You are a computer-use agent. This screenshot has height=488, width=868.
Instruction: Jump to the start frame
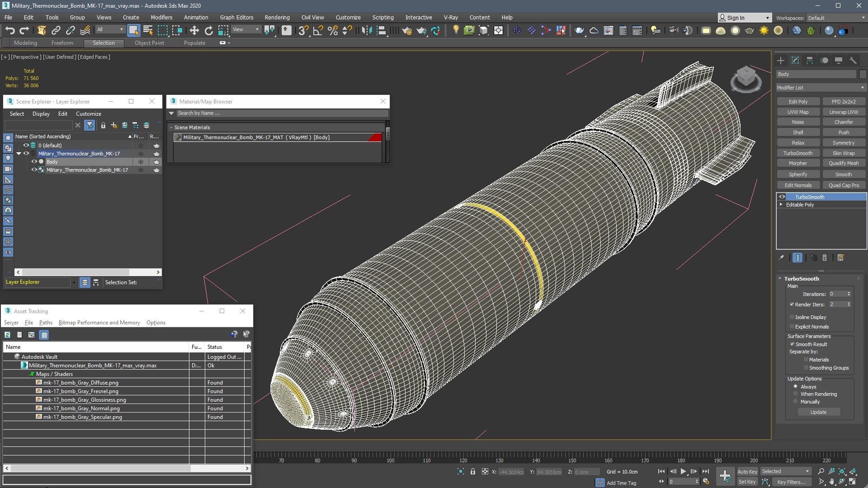click(x=661, y=471)
